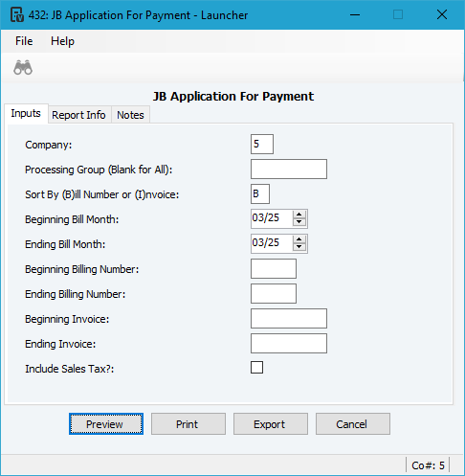Click the Processing Group input field

coord(289,169)
